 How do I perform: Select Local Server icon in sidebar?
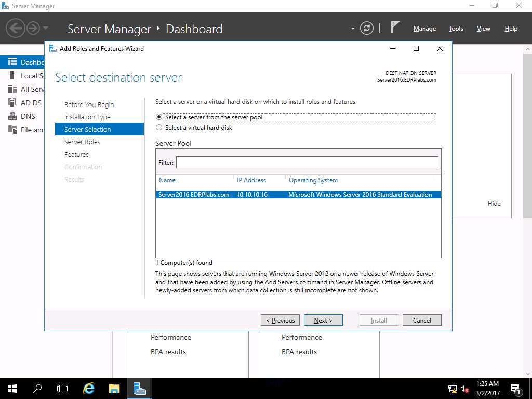click(x=12, y=76)
